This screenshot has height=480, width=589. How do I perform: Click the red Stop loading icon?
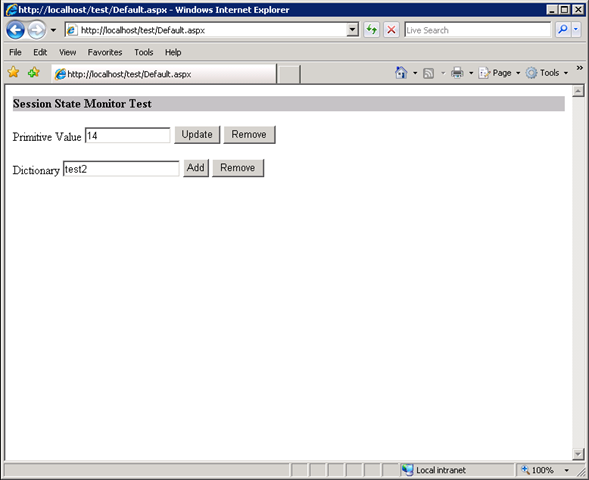click(391, 30)
